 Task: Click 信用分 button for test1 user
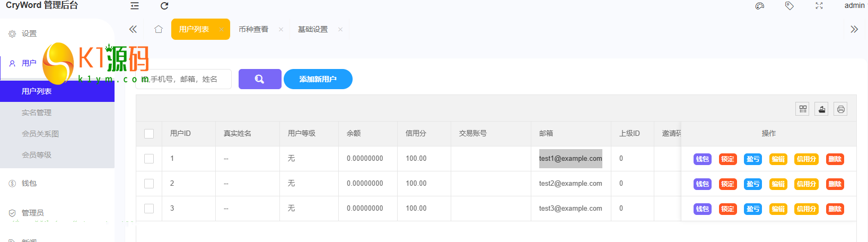806,159
